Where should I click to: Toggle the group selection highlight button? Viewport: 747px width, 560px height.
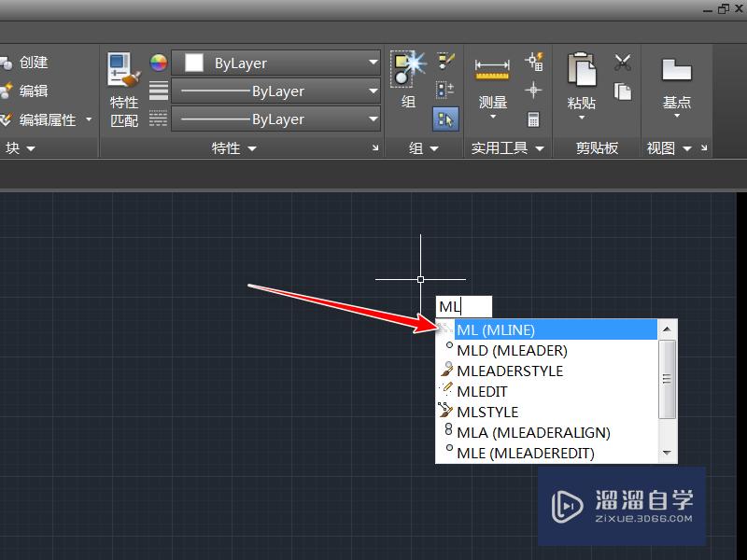[446, 119]
